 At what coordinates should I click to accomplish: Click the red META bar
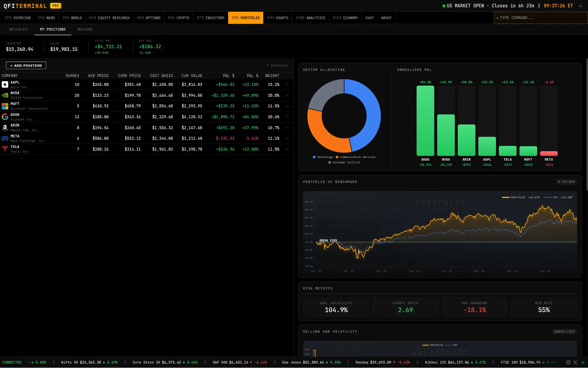click(549, 154)
